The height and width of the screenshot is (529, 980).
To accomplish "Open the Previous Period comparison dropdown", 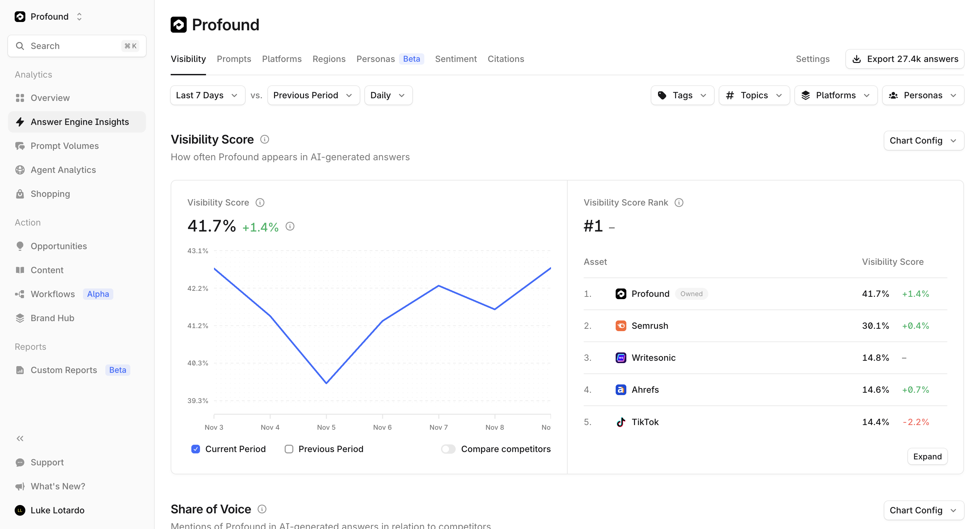I will [313, 95].
